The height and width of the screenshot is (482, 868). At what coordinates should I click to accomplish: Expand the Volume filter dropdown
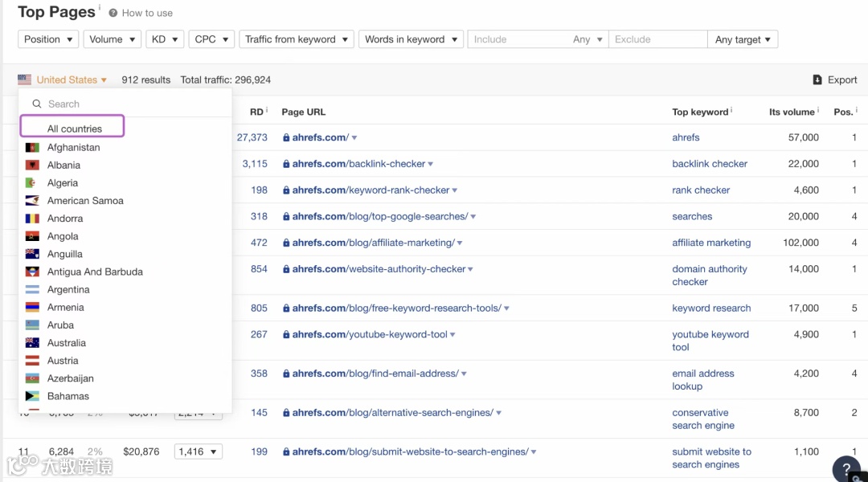112,39
